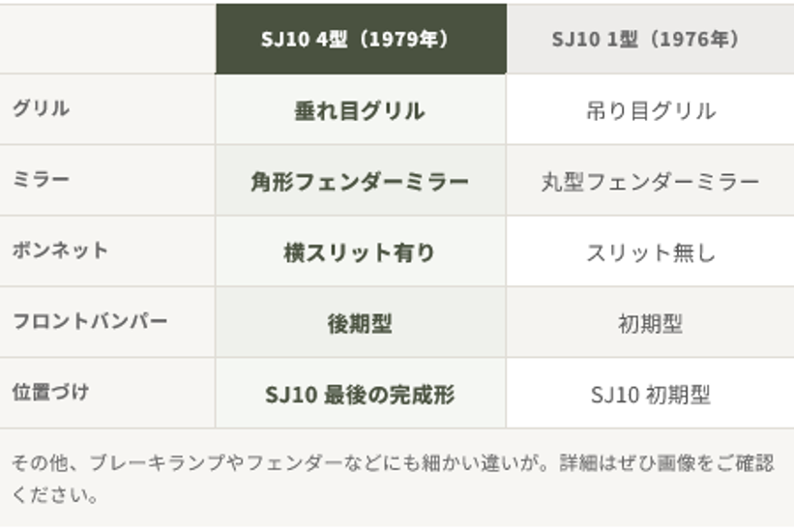Viewport: 794px width, 532px height.
Task: Select the フロントバンパー row label
Action: coord(90,321)
